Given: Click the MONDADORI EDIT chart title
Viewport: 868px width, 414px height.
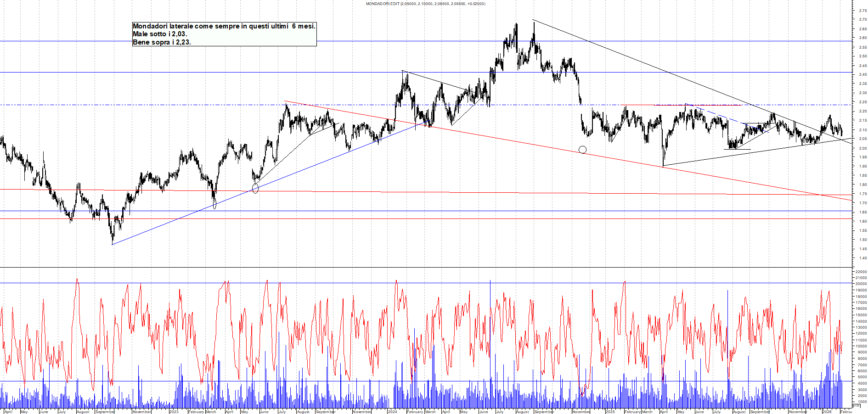Looking at the screenshot, I should pos(425,4).
